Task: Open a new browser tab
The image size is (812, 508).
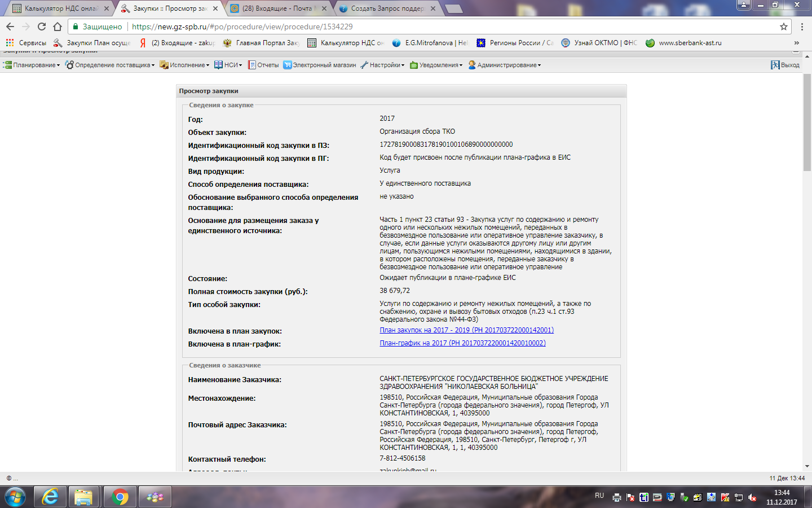Action: tap(453, 8)
